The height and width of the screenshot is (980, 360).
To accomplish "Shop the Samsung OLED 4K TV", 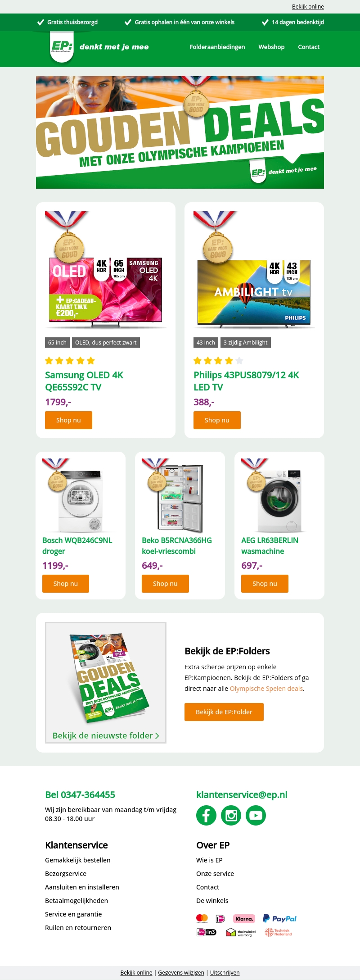I will coord(68,420).
